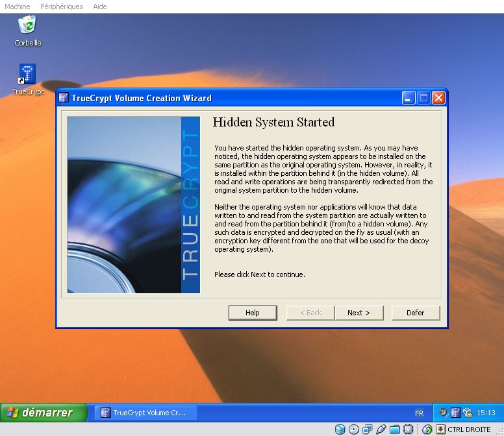Click the 'Please click Next to continue.' text

(x=260, y=274)
